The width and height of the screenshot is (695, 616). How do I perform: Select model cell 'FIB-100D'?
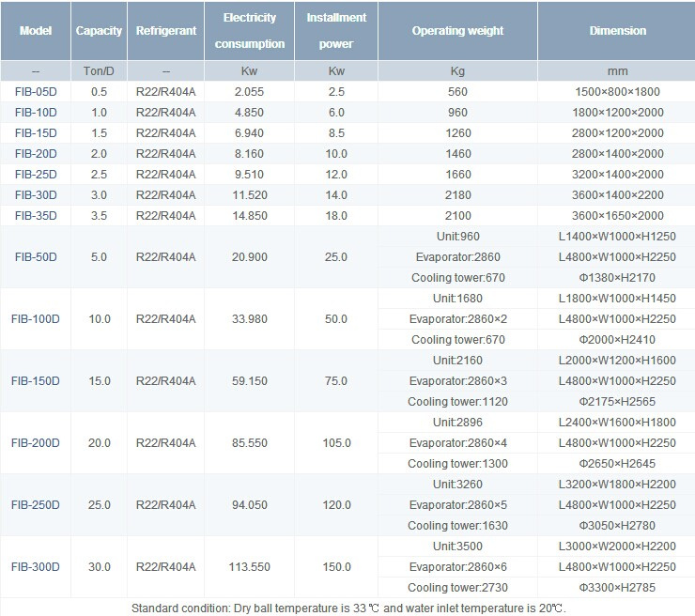[x=36, y=319]
